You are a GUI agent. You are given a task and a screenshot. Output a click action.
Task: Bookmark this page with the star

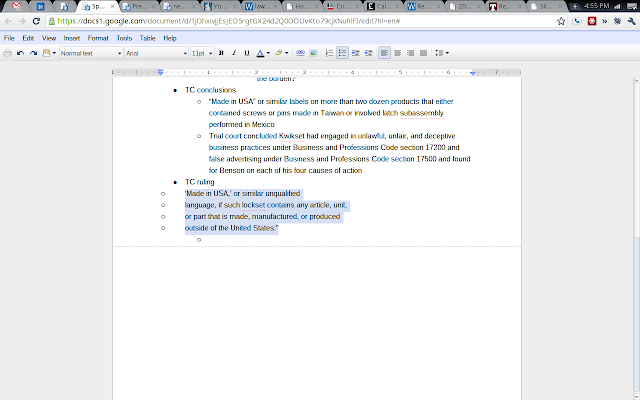click(x=561, y=21)
